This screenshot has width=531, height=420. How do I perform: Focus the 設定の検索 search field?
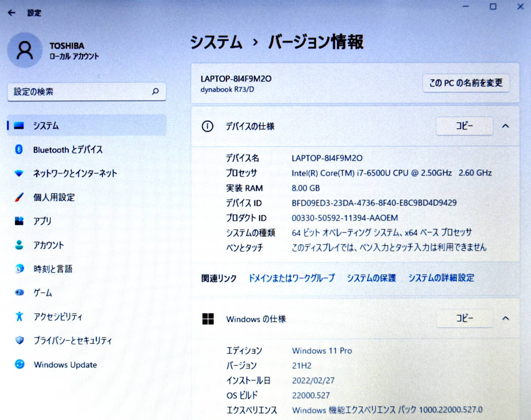pyautogui.click(x=87, y=92)
